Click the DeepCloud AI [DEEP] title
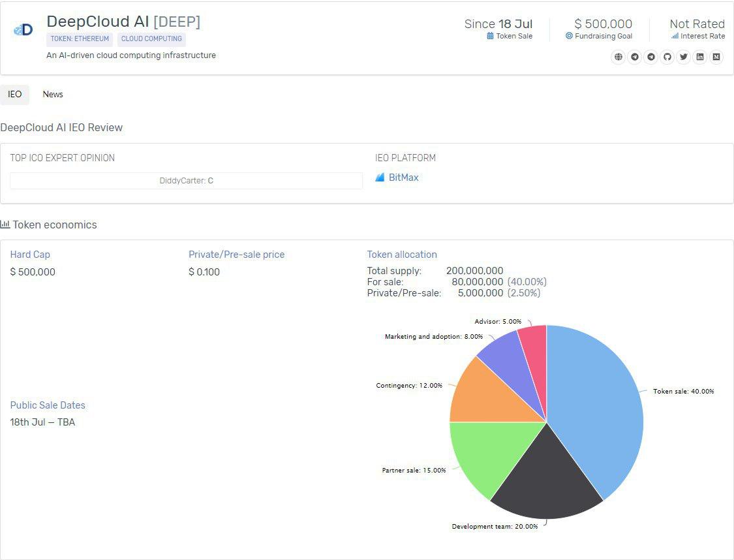Viewport: 734px width, 560px height. point(123,22)
